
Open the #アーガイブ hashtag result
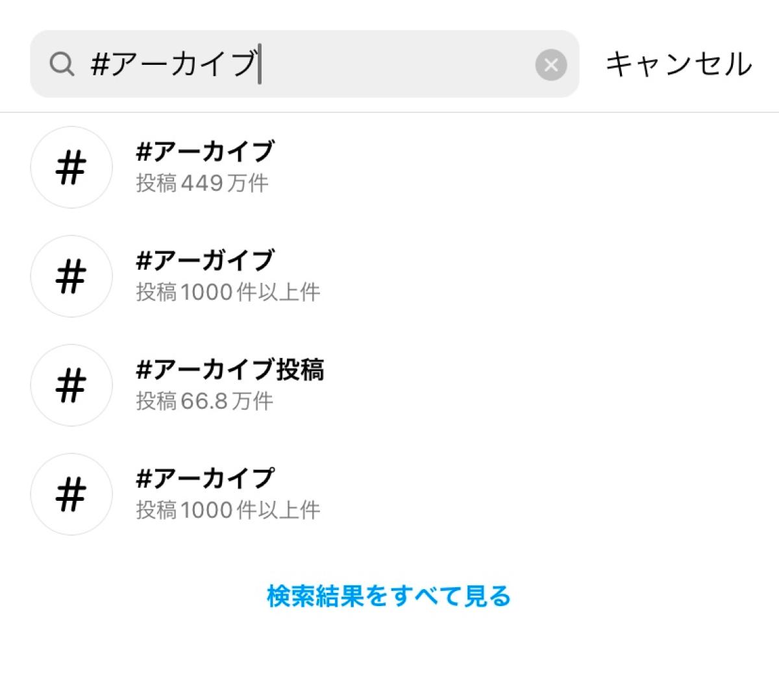click(x=205, y=261)
